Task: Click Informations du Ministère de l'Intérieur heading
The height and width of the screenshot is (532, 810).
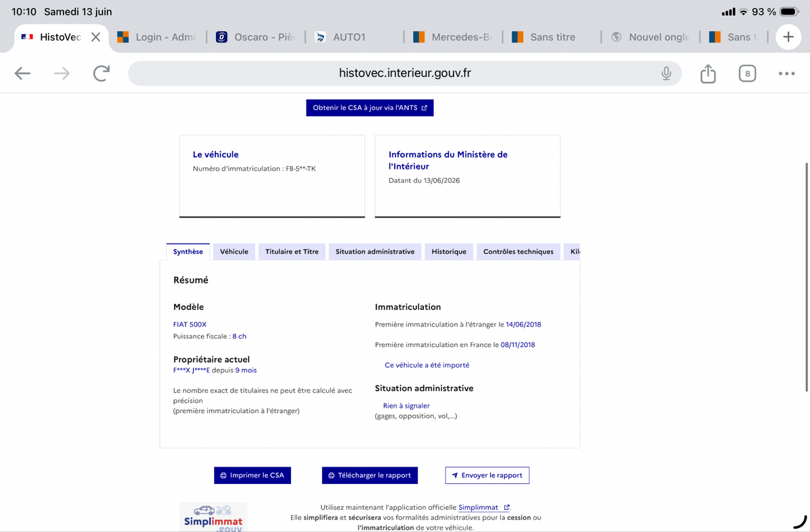Action: tap(448, 160)
